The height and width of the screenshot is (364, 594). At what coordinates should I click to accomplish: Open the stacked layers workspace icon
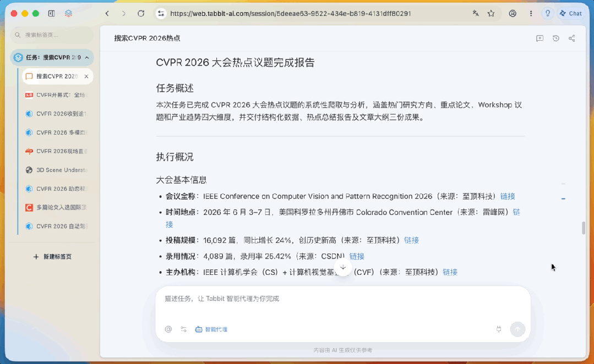(69, 14)
